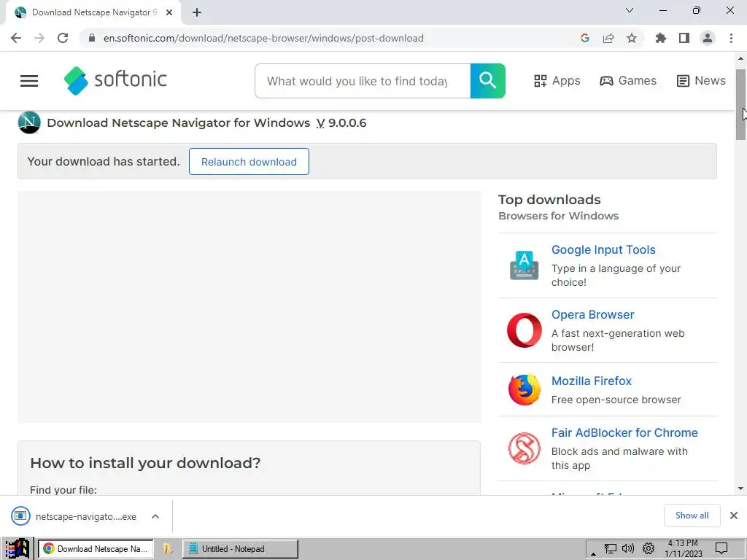The height and width of the screenshot is (560, 747).
Task: Open the Windows Start button
Action: point(18,548)
